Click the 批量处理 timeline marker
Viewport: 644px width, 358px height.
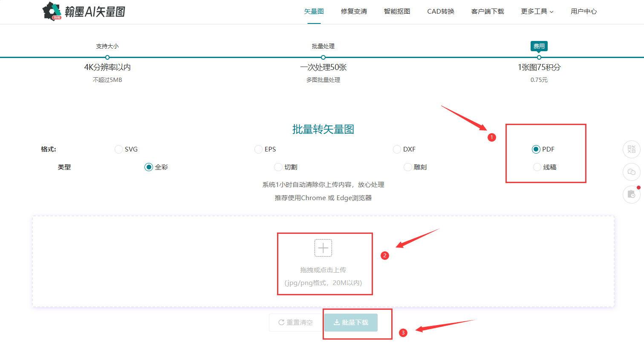323,57
